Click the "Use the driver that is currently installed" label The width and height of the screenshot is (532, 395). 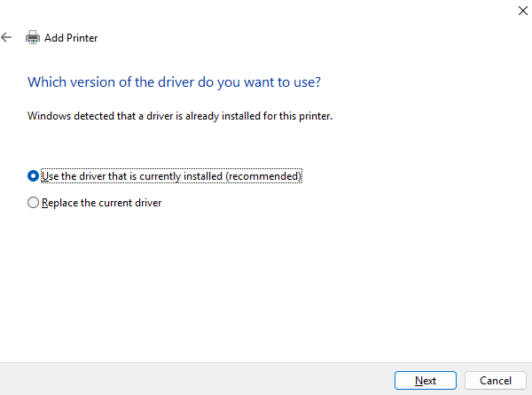[133, 176]
